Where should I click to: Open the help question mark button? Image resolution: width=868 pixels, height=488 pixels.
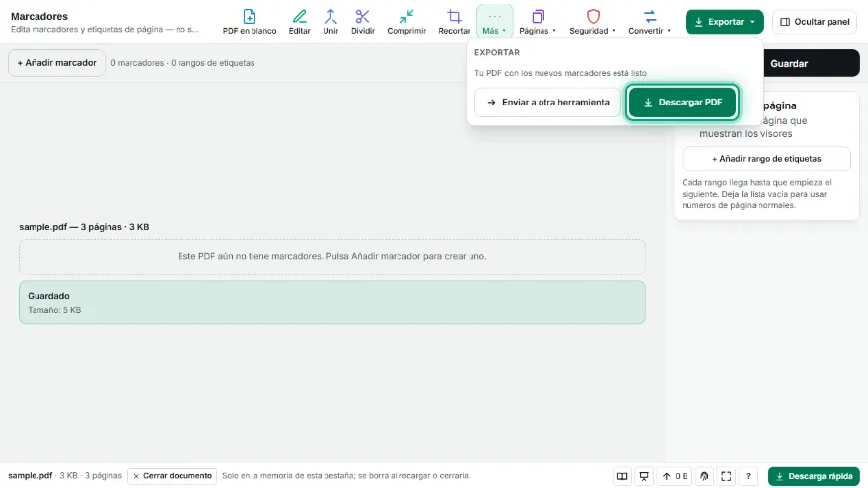748,476
